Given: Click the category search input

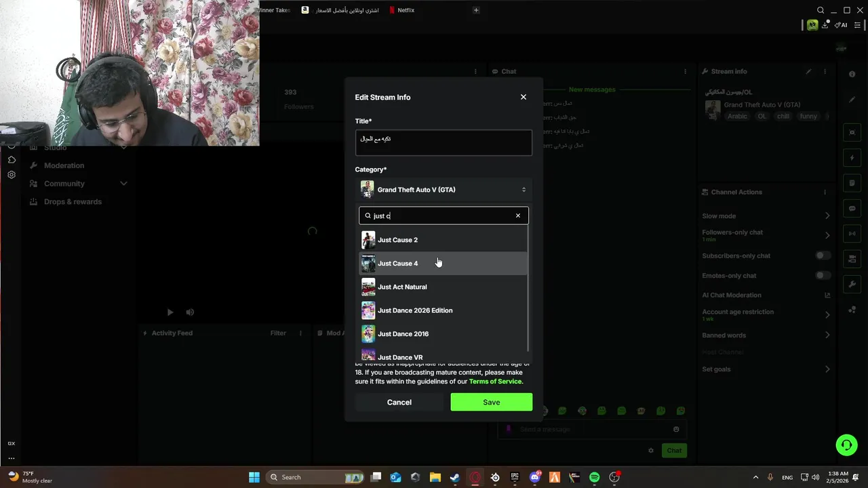Looking at the screenshot, I should [x=442, y=216].
